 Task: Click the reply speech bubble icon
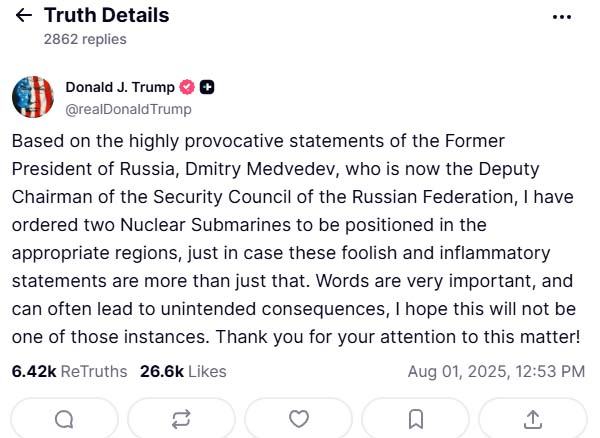click(x=64, y=418)
